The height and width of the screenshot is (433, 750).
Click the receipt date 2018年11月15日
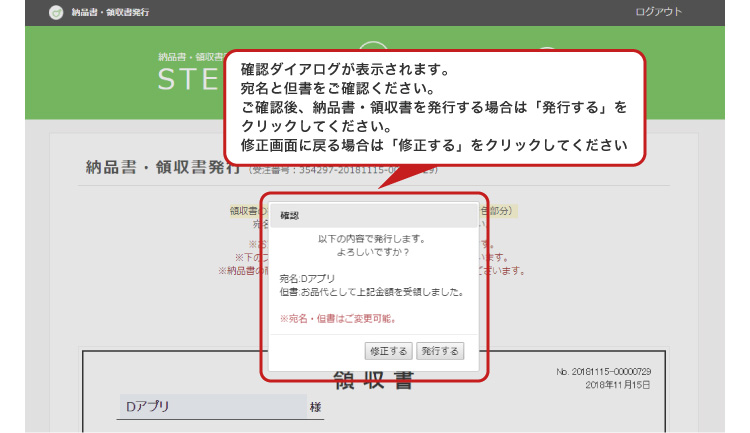pos(616,384)
